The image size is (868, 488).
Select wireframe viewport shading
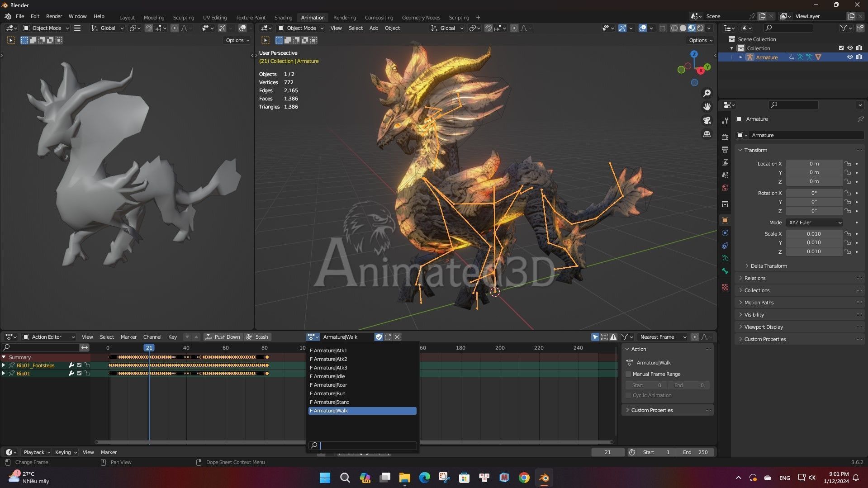[674, 28]
